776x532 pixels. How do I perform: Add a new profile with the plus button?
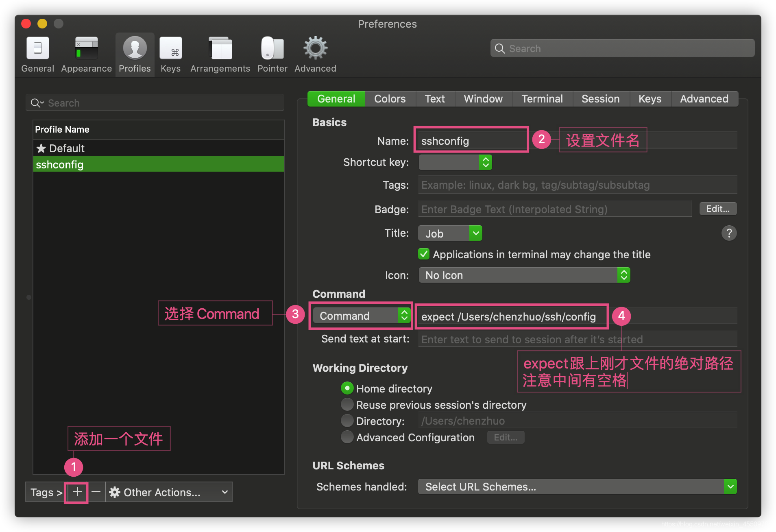coord(76,492)
